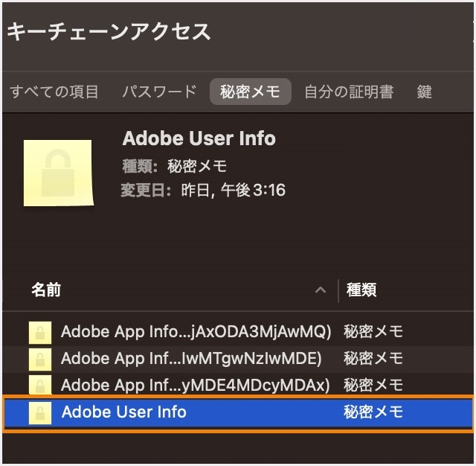Click note icon beside Adobe App Inf...IwMTgwNzIwMDE)

click(x=40, y=359)
